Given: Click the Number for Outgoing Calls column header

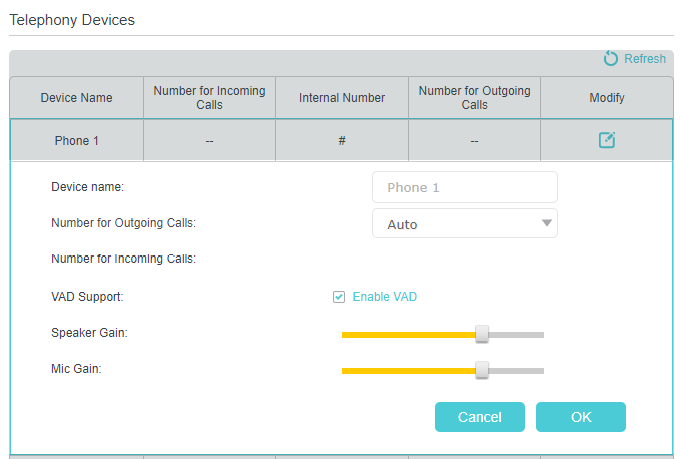Looking at the screenshot, I should (x=474, y=98).
